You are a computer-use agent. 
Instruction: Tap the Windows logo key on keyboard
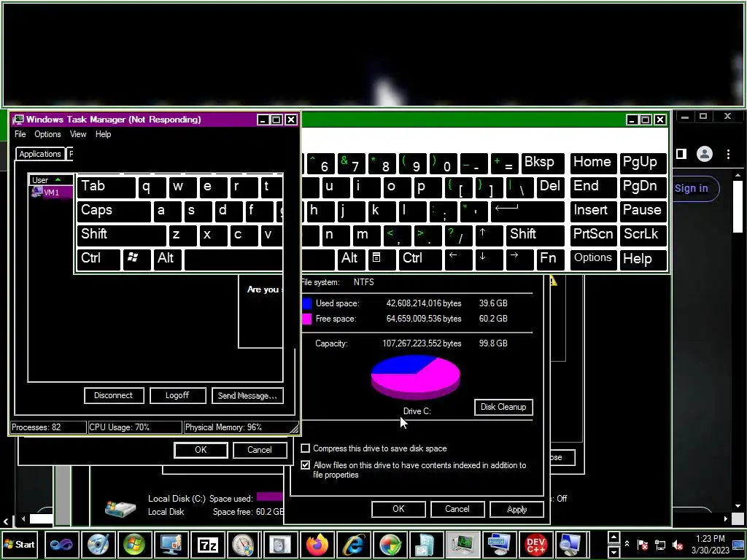pos(137,259)
